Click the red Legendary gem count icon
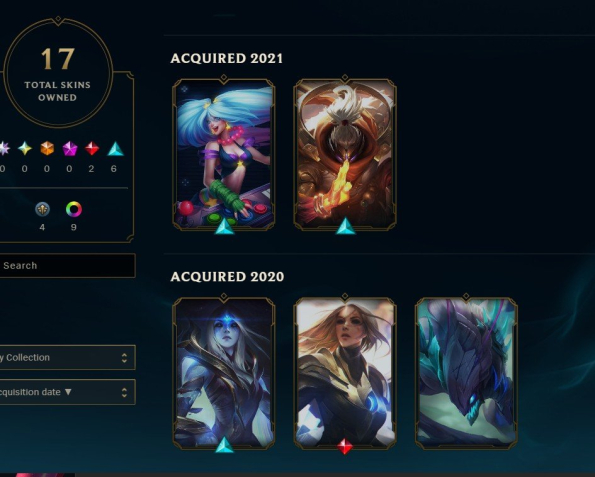595x477 pixels. click(92, 148)
